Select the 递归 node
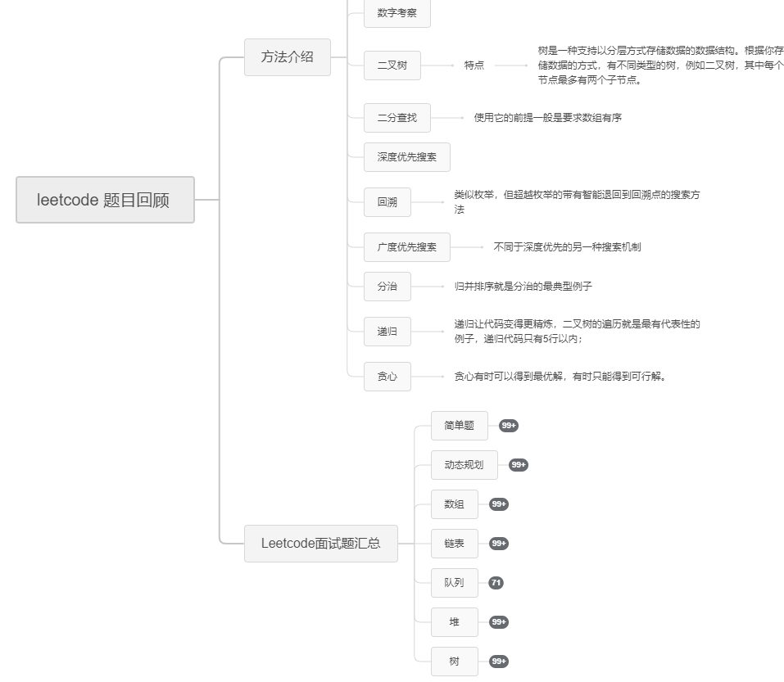Viewport: 784px width, 682px height. [x=387, y=332]
